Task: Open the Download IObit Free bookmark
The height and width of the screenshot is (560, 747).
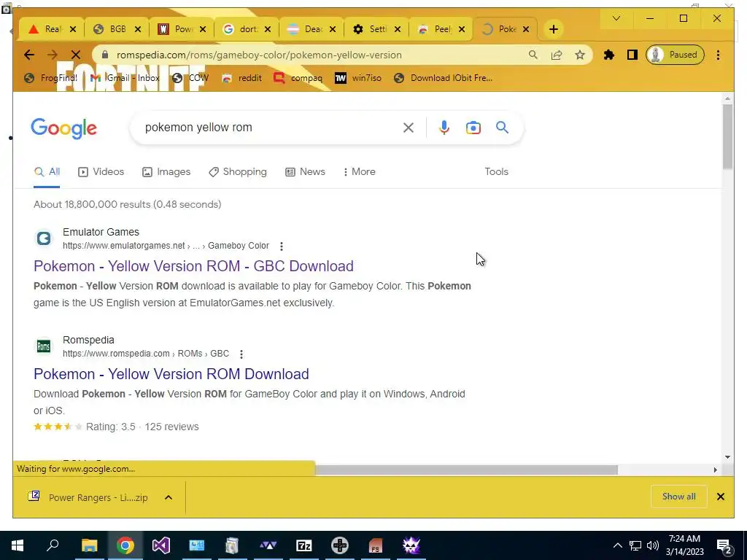Action: [443, 78]
